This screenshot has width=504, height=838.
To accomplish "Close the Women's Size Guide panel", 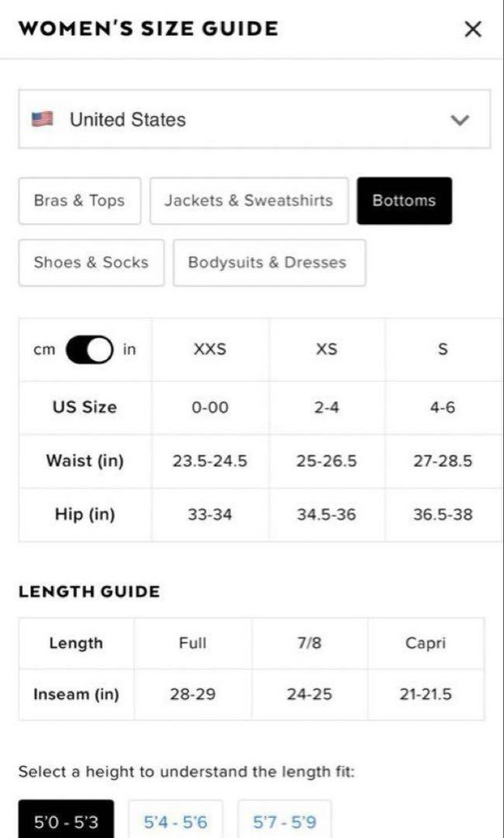I will [473, 29].
